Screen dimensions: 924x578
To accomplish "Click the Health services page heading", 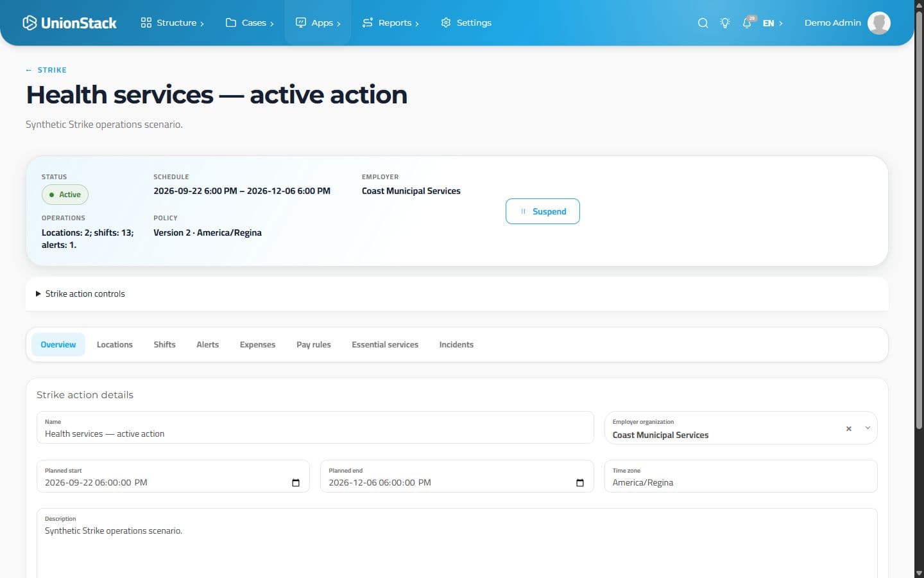I will pyautogui.click(x=217, y=95).
